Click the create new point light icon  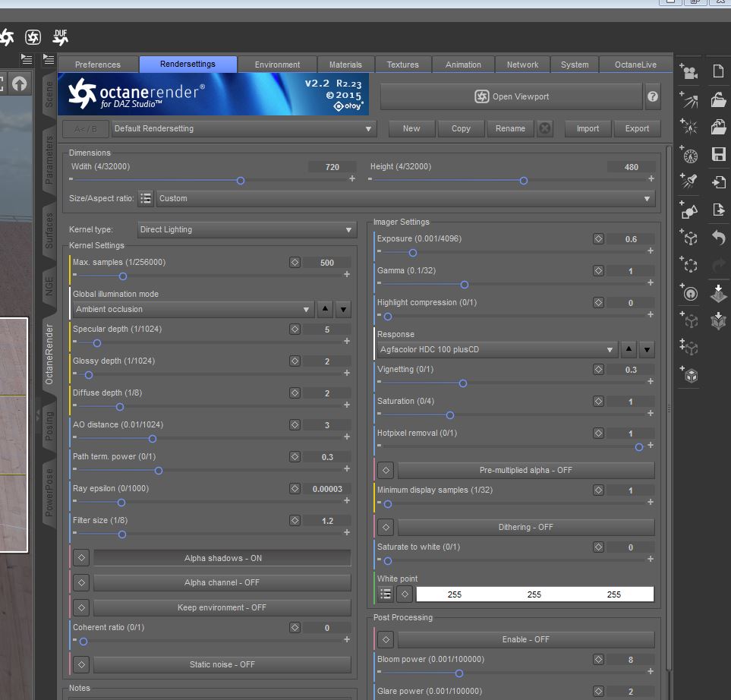[x=688, y=126]
